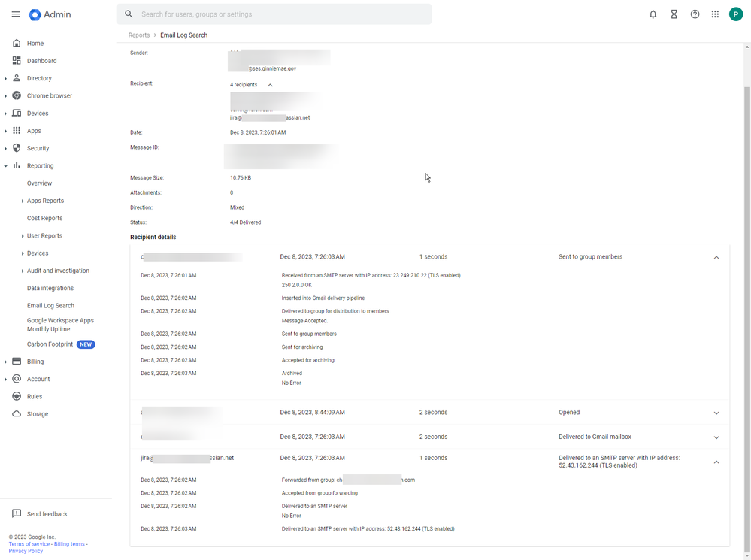Open account profile avatar P
Image resolution: width=751 pixels, height=560 pixels.
click(736, 14)
